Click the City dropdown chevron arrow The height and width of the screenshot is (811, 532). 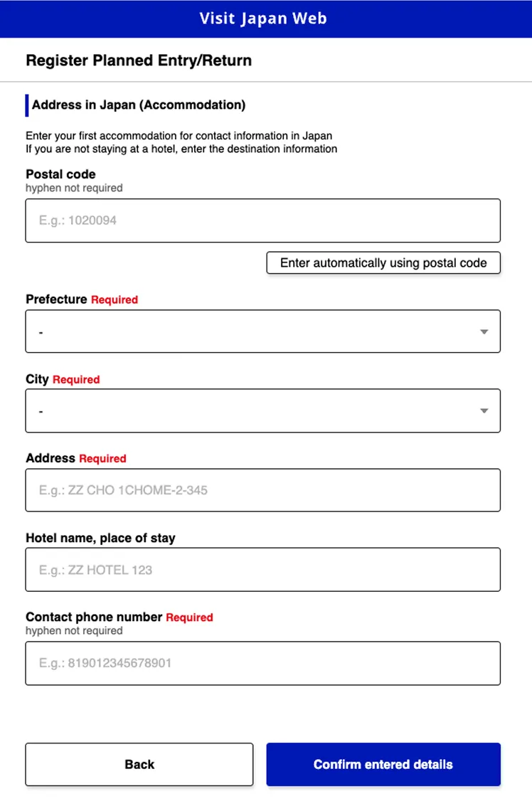[x=484, y=410]
